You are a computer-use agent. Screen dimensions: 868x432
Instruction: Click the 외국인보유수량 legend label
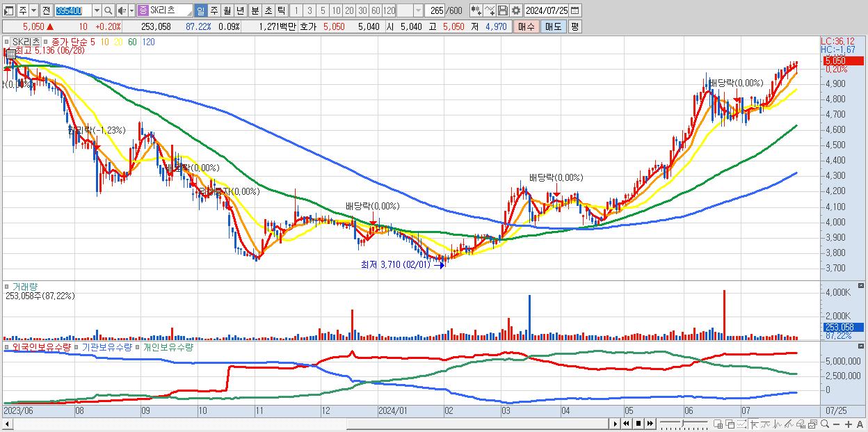(41, 346)
